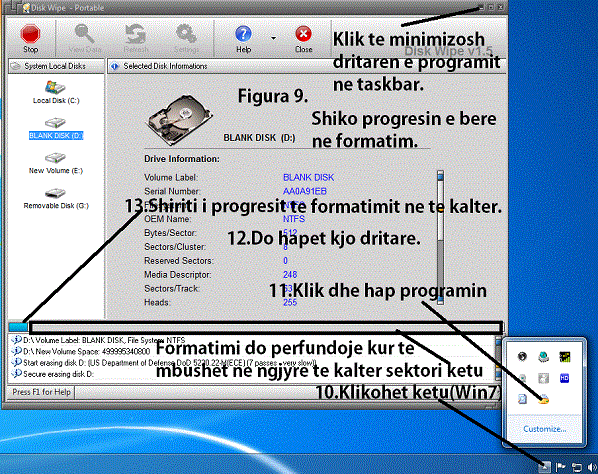Click the document tray icon in popup
Screen dimensions: 598x474
pyautogui.click(x=522, y=399)
